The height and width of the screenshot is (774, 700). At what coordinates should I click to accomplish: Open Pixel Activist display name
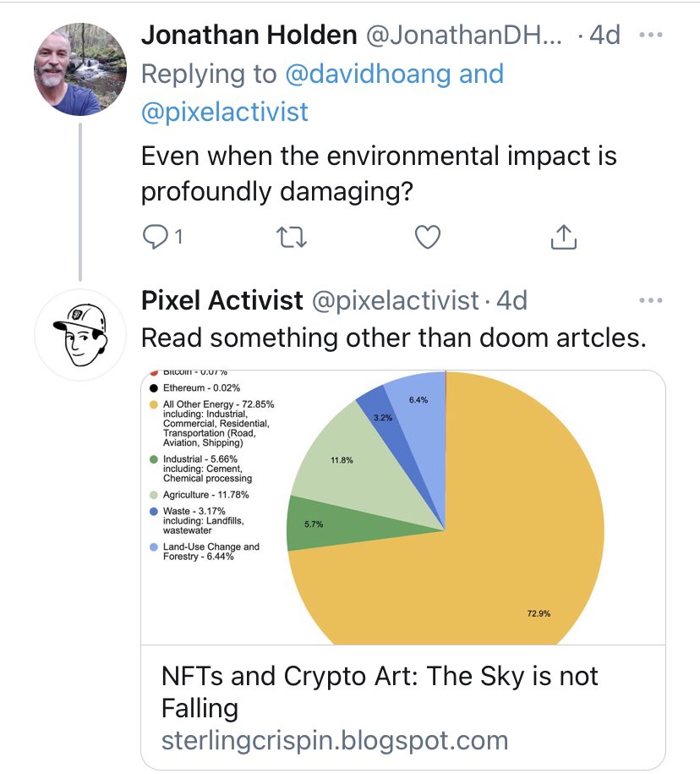pos(221,300)
